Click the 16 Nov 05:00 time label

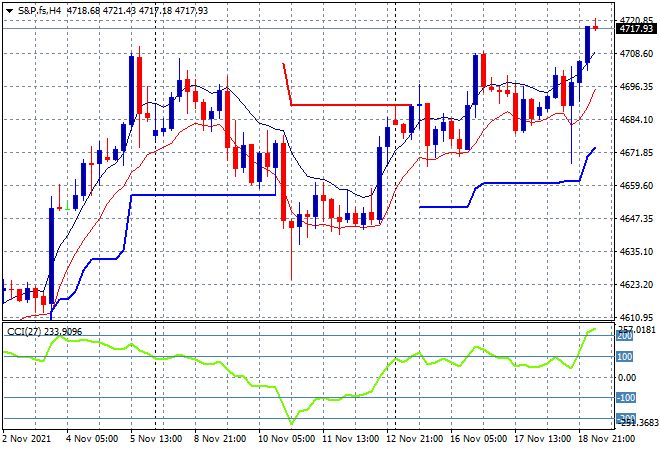point(478,439)
